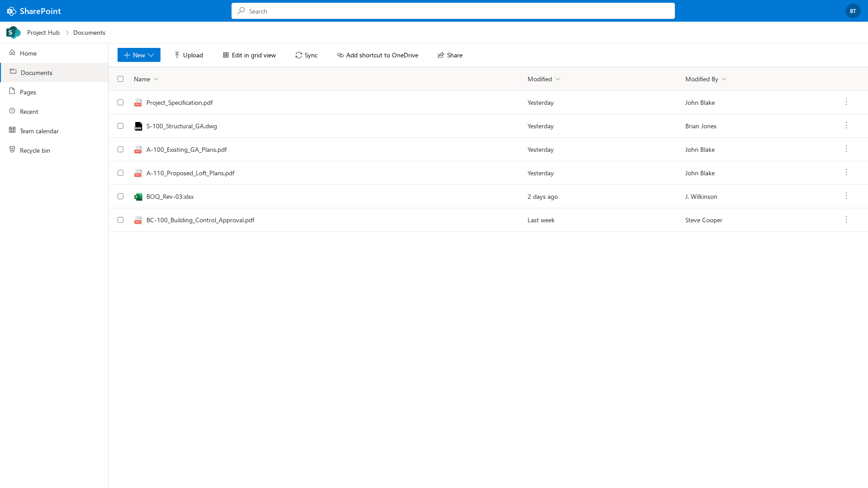Open more actions for Project_Specification.pdf
Viewport: 868px width, 488px height.
pos(846,102)
